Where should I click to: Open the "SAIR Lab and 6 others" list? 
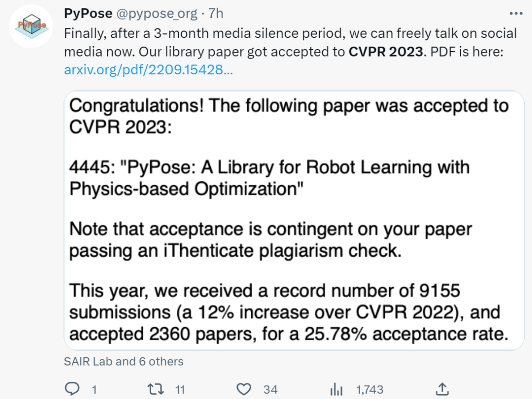click(124, 361)
